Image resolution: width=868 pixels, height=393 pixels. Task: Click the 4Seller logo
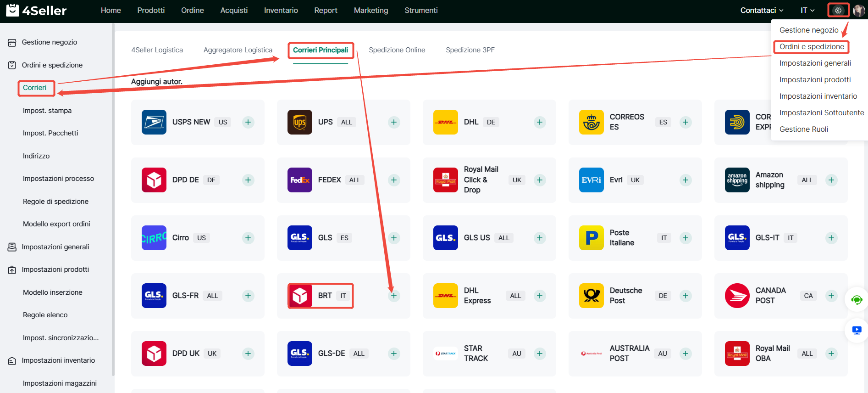[37, 10]
